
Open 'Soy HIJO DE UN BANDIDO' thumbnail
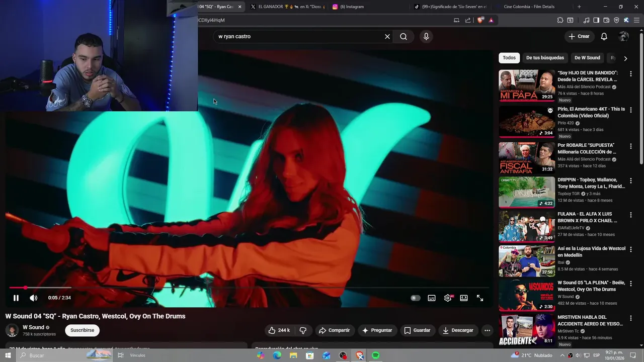click(x=527, y=85)
